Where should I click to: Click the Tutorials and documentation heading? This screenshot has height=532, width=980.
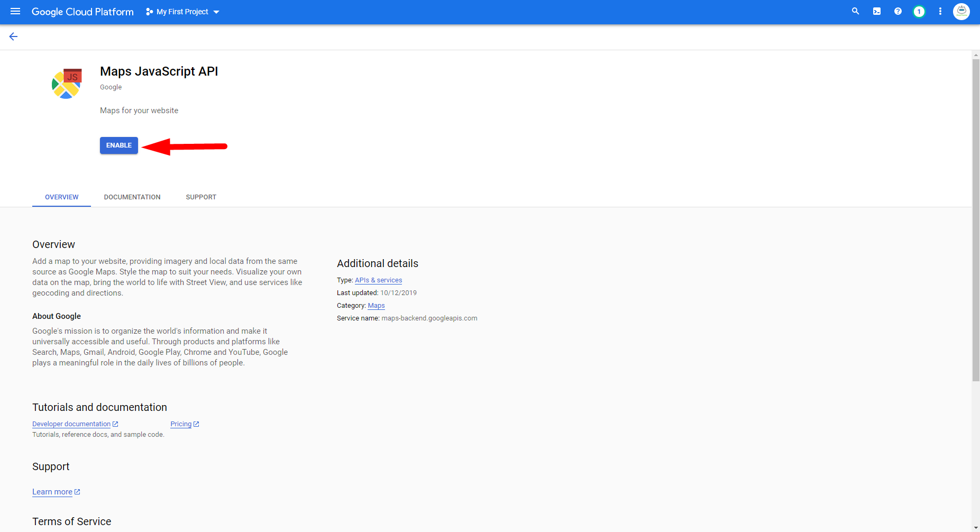[x=99, y=407]
